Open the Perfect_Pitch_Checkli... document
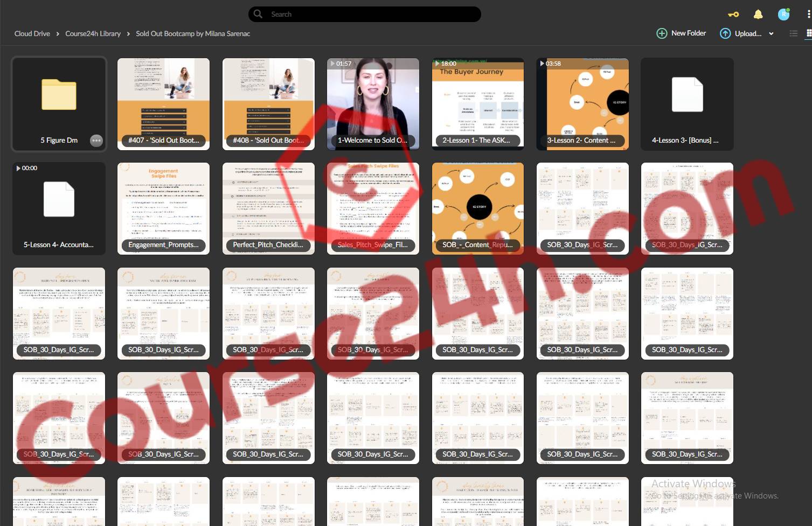812x526 pixels. pos(268,208)
